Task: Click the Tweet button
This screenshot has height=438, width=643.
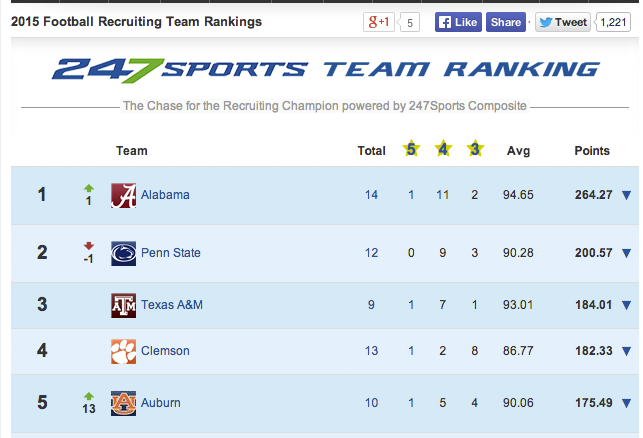Action: [x=562, y=22]
